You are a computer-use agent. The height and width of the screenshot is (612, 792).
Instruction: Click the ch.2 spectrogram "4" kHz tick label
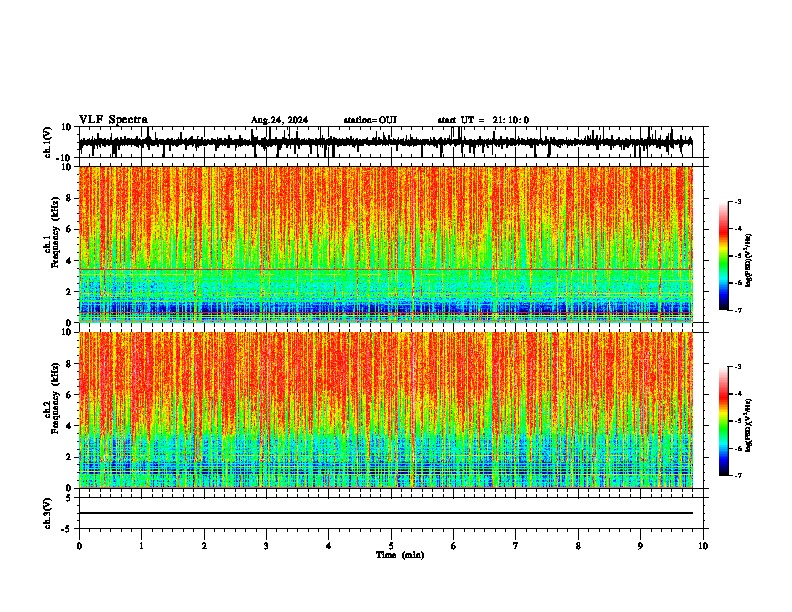(69, 426)
